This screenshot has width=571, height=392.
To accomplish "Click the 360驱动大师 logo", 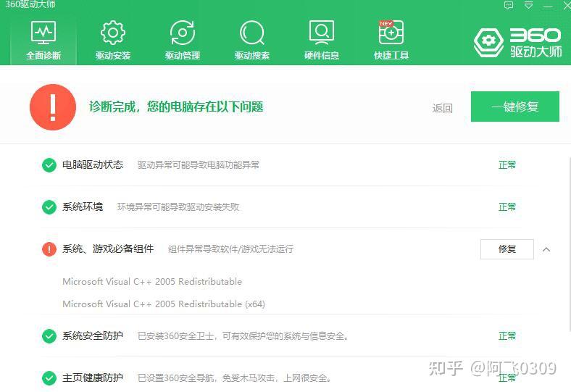I will tap(517, 43).
